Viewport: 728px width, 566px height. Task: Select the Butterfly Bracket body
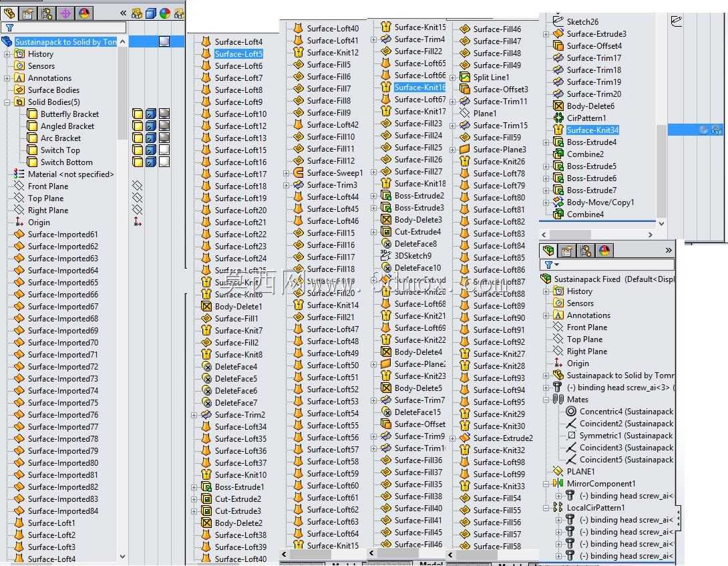point(69,114)
